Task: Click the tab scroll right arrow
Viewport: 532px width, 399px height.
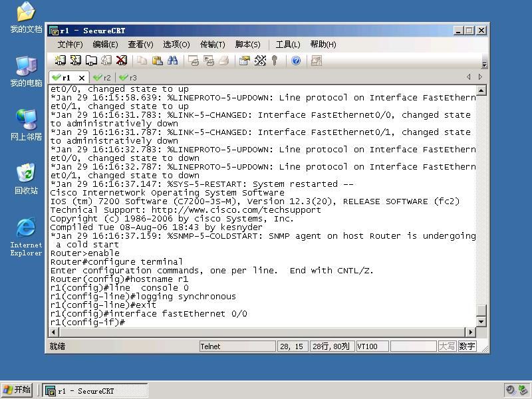Action: coord(480,77)
